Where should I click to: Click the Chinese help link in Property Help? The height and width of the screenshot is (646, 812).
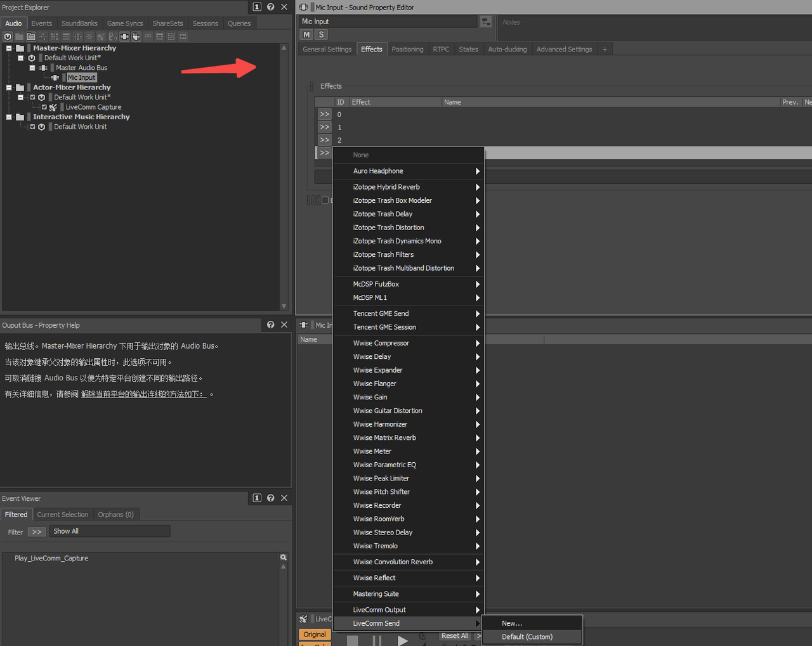143,394
